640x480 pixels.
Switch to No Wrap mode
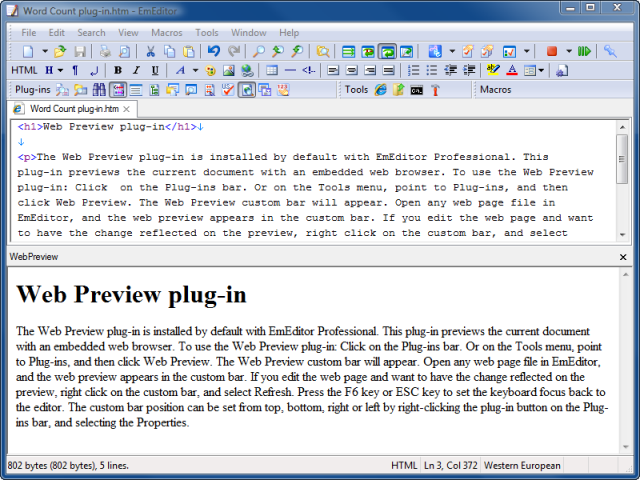pos(349,51)
